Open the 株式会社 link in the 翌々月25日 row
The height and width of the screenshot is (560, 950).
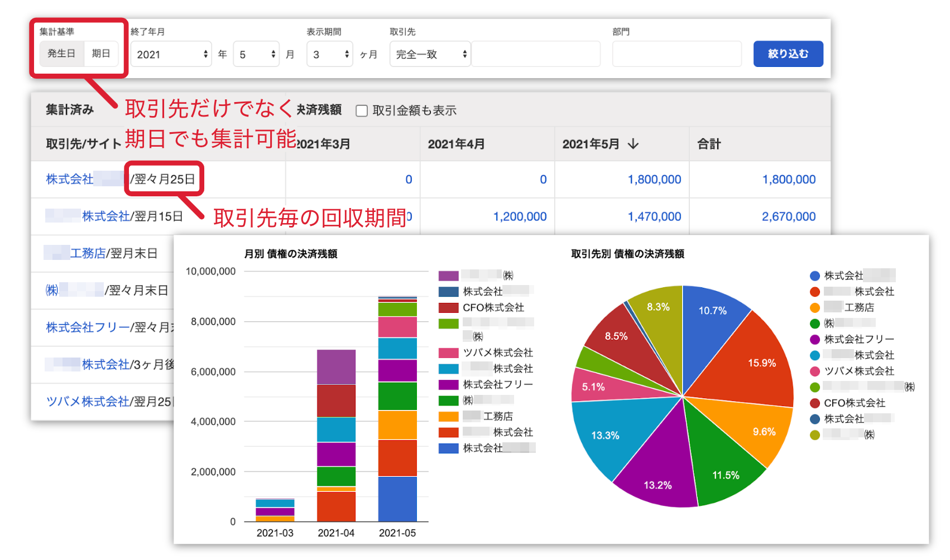pyautogui.click(x=70, y=179)
